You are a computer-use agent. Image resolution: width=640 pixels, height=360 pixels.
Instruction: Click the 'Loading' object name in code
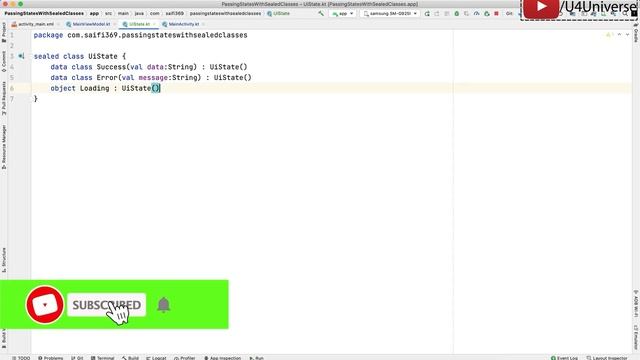95,89
